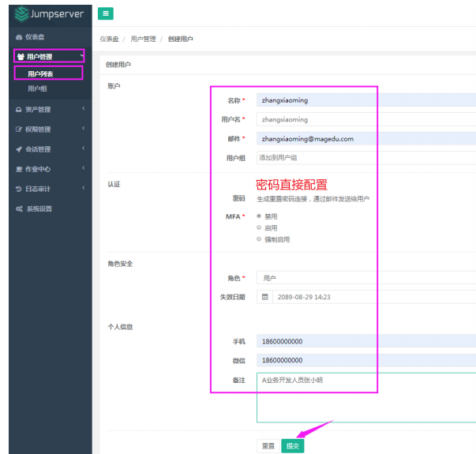Image resolution: width=476 pixels, height=454 pixels.
Task: Click the 个人信息 section heading
Action: (x=120, y=327)
